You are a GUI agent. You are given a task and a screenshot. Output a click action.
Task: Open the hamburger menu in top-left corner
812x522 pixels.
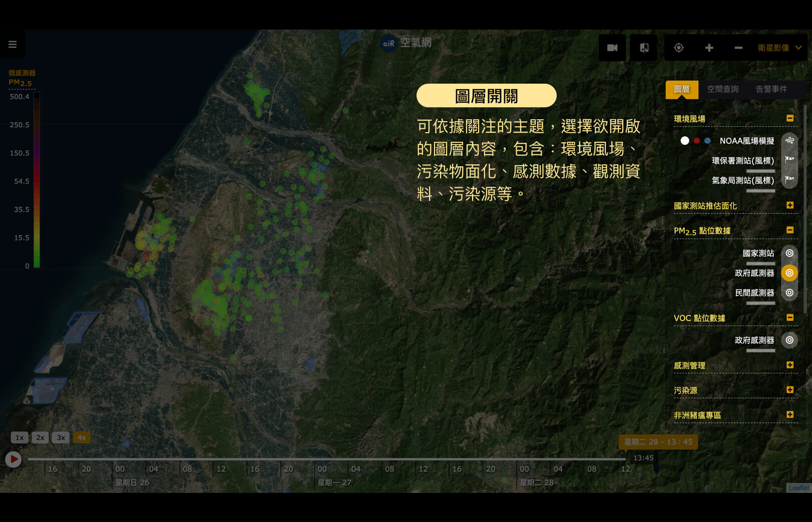click(x=13, y=44)
